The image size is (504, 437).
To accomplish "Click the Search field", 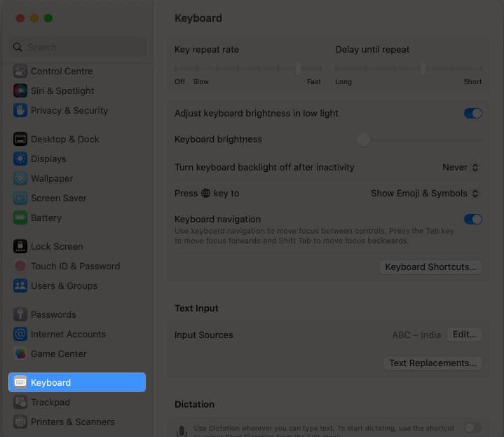I will pos(78,47).
